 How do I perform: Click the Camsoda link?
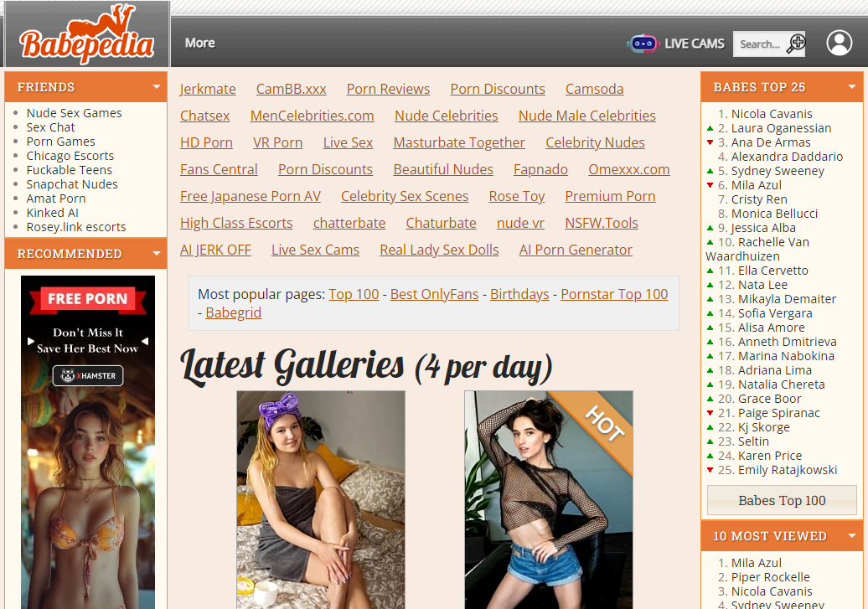(x=594, y=89)
